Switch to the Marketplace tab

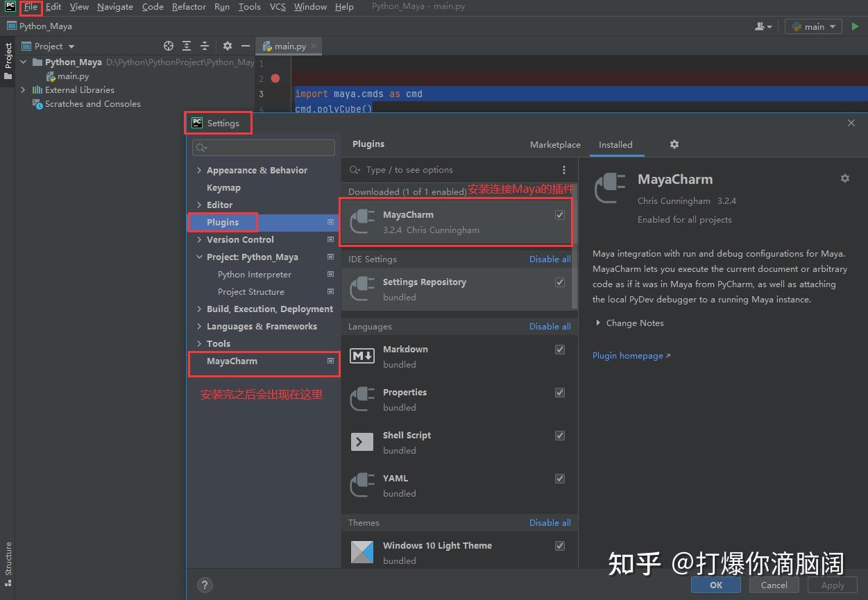554,144
